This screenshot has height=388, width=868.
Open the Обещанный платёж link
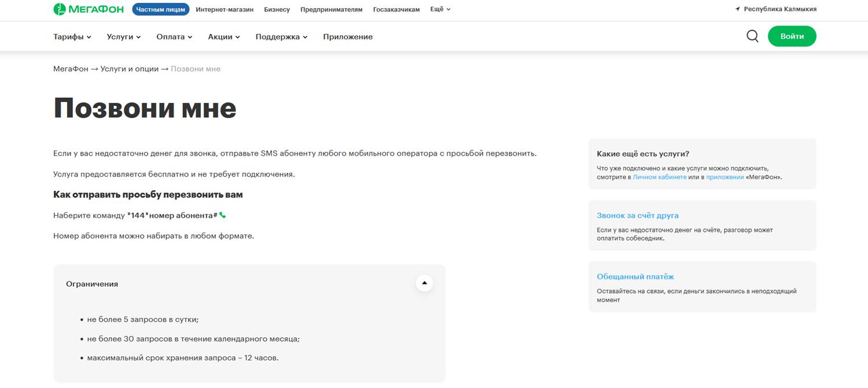point(635,277)
